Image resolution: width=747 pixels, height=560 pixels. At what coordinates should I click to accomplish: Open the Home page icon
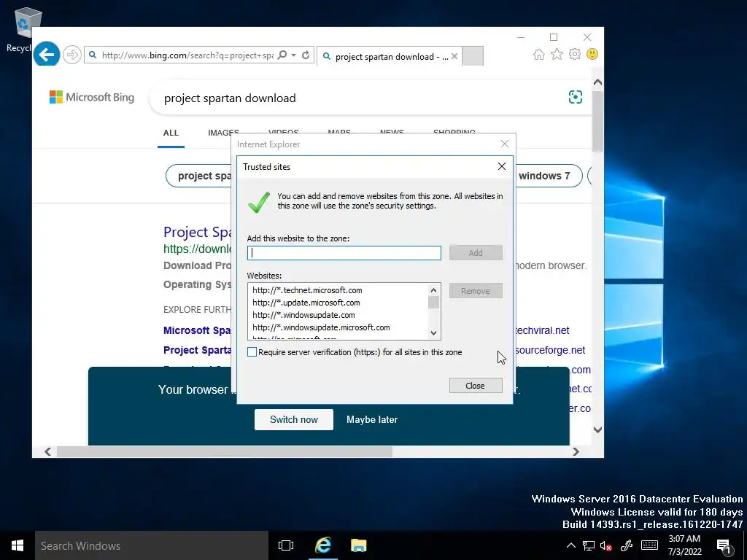[539, 54]
